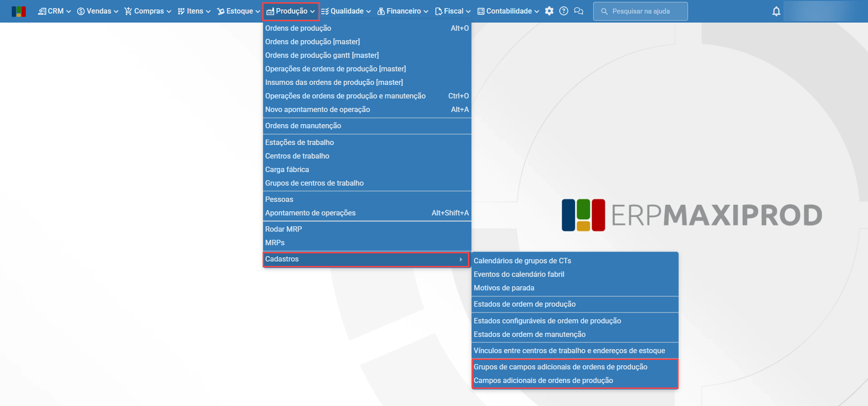Screen dimensions: 868x406
Task: Click the Itens grid icon
Action: pyautogui.click(x=181, y=11)
